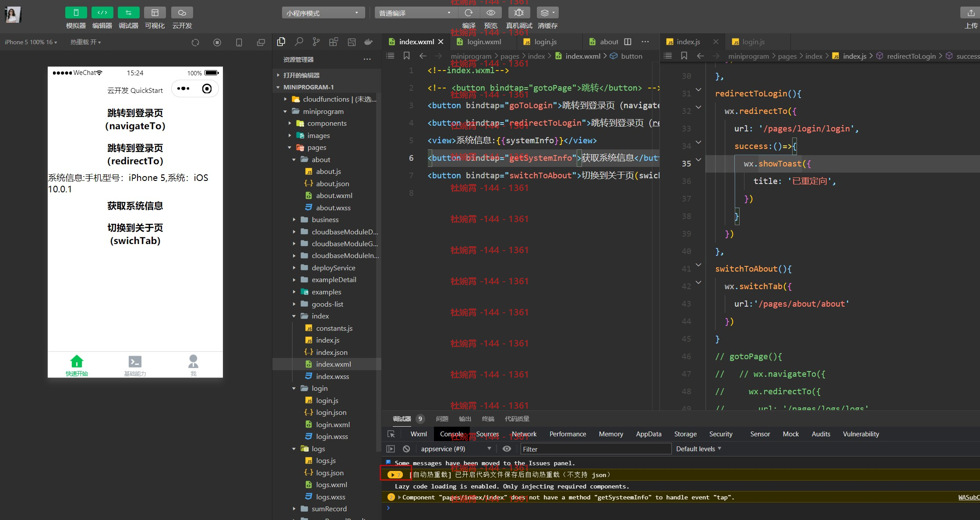Tap 切换到关于页 (swichTab) in simulator
This screenshot has height=520, width=980.
(x=135, y=234)
